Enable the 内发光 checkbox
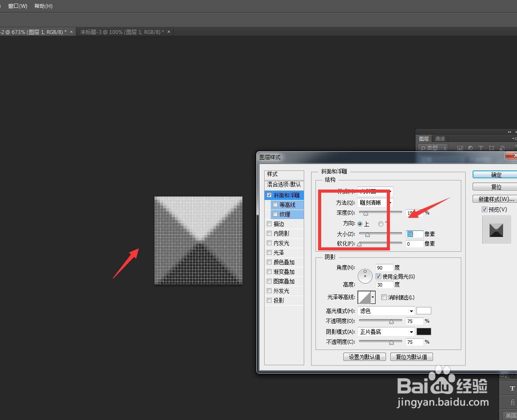This screenshot has height=420, width=517. coord(269,243)
